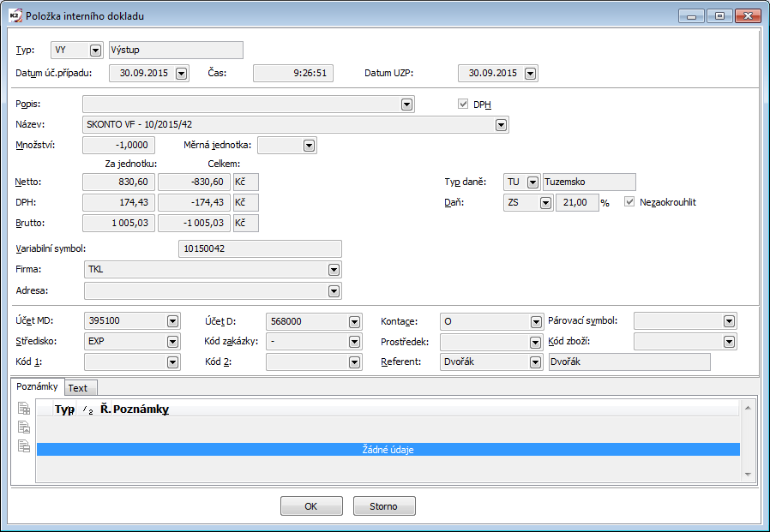Open the Kontace dropdown showing O
The width and height of the screenshot is (770, 532).
tap(536, 322)
